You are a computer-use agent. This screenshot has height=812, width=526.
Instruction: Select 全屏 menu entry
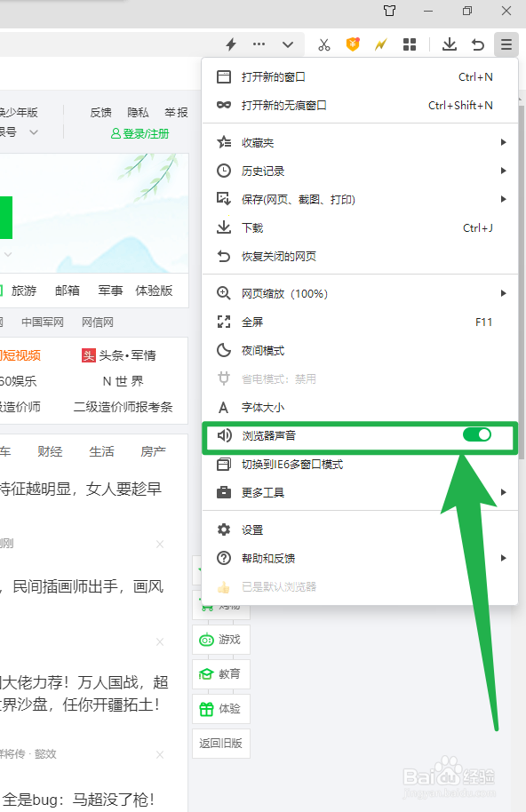coord(360,322)
